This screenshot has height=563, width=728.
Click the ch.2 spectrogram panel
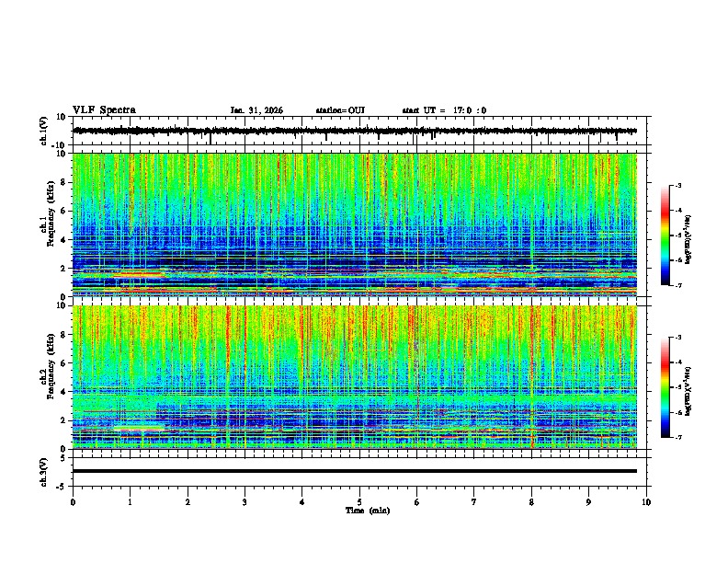354,377
